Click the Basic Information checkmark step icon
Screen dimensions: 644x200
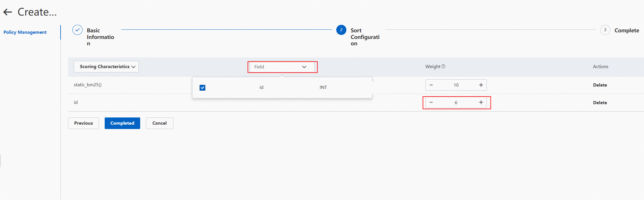tap(77, 30)
